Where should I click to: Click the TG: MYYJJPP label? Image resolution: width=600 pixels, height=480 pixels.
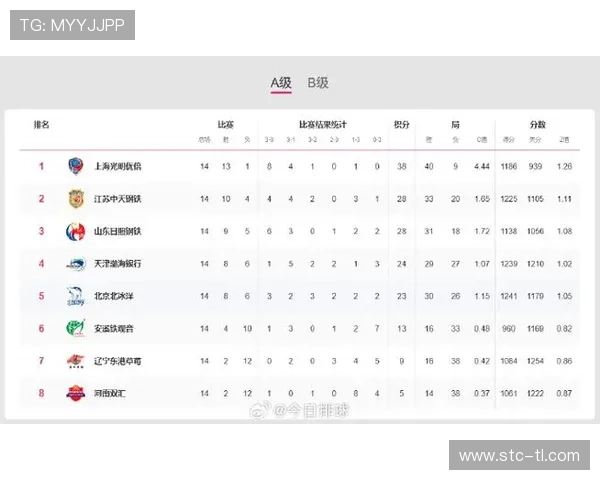pyautogui.click(x=72, y=25)
